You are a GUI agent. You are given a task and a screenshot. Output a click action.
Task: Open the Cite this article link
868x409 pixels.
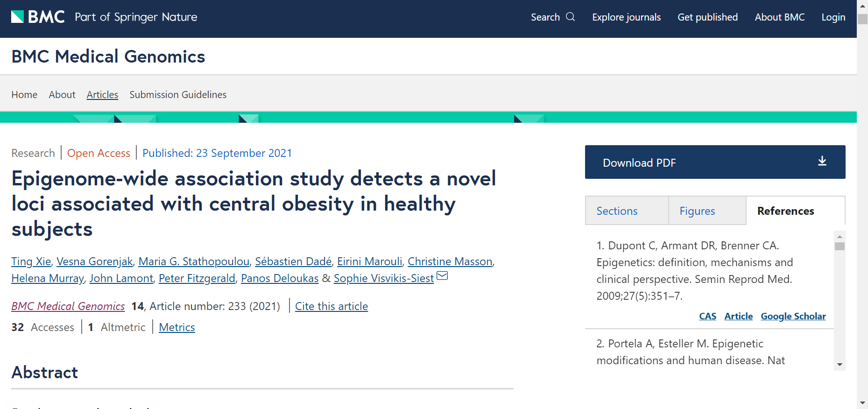[x=331, y=306]
